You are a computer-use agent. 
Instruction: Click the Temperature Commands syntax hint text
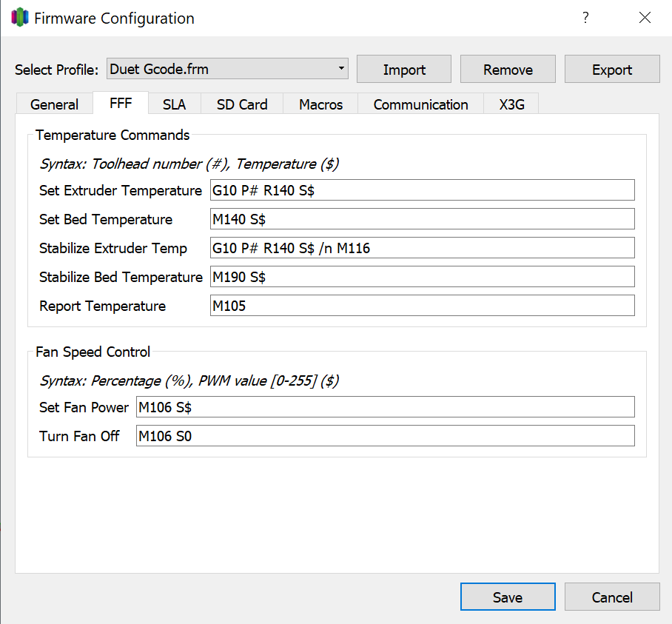click(189, 164)
